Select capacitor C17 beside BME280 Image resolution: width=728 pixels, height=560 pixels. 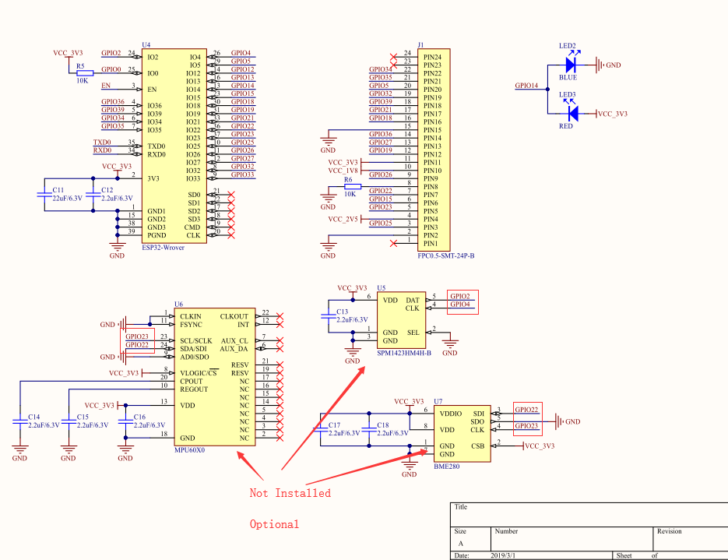[320, 429]
